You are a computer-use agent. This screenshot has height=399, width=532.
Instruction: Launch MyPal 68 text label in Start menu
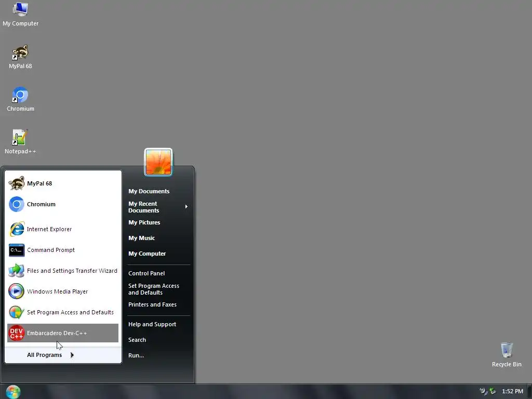point(39,183)
